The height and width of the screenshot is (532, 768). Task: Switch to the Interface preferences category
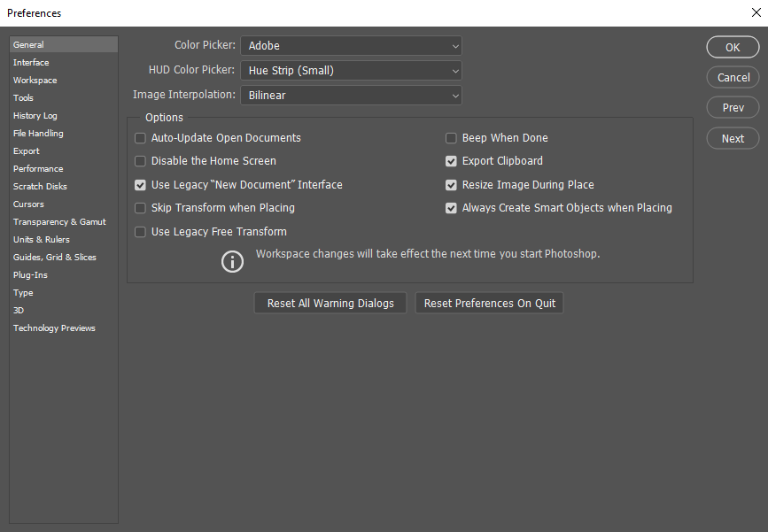pos(31,63)
